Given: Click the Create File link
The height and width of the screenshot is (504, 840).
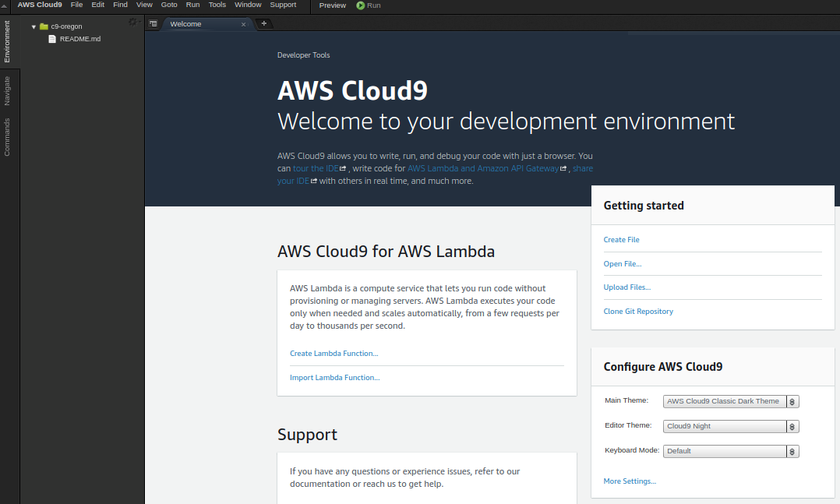Looking at the screenshot, I should 622,240.
